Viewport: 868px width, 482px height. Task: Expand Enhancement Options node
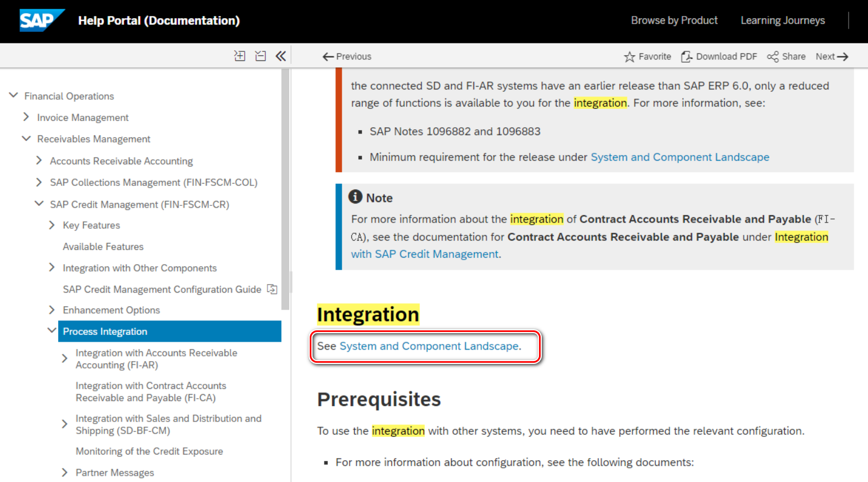(x=52, y=310)
